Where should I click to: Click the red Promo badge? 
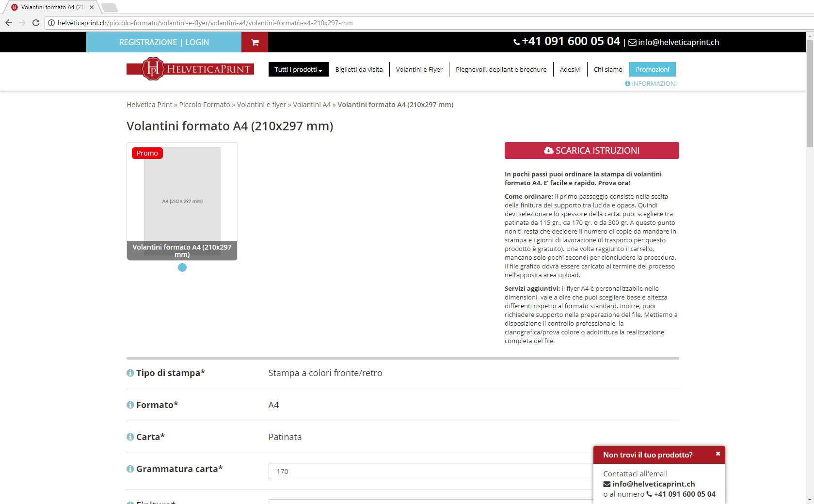click(x=147, y=153)
